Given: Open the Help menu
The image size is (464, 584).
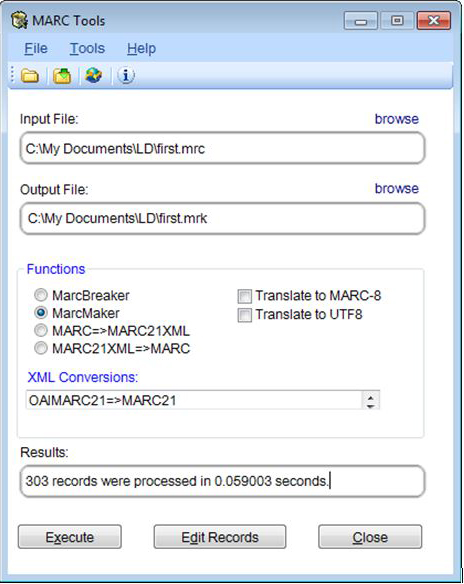Looking at the screenshot, I should pyautogui.click(x=141, y=48).
